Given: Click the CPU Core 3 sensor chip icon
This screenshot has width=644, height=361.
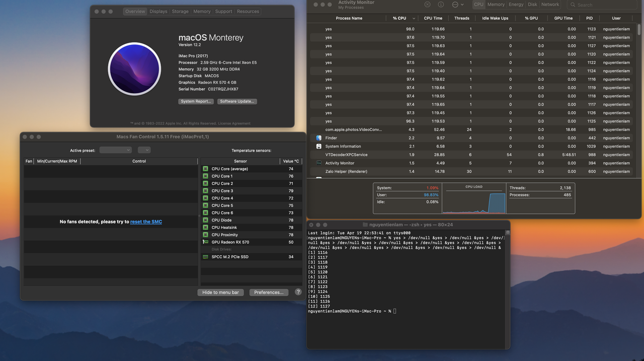Looking at the screenshot, I should (205, 191).
